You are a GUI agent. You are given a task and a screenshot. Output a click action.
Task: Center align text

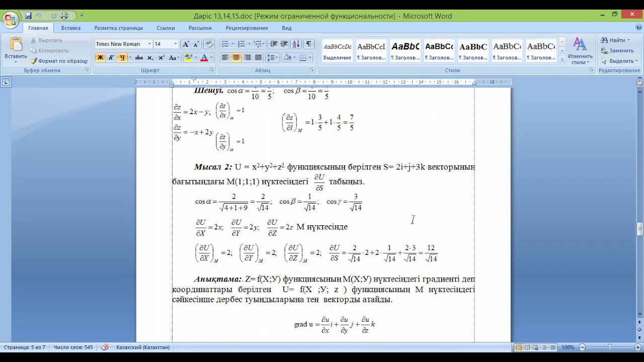coord(236,58)
